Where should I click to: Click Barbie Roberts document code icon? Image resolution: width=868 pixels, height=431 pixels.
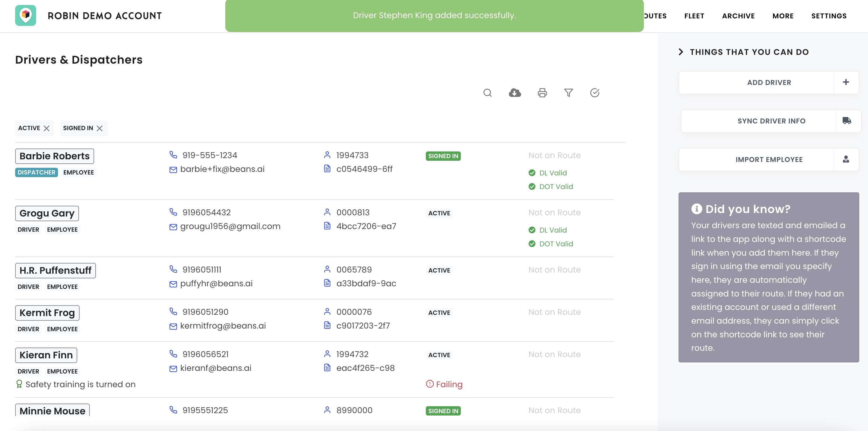327,169
